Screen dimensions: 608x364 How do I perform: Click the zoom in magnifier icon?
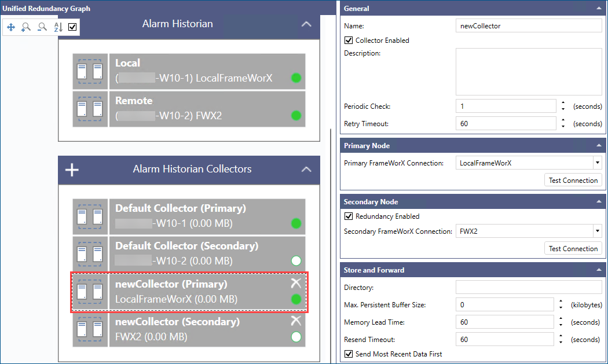(x=26, y=27)
